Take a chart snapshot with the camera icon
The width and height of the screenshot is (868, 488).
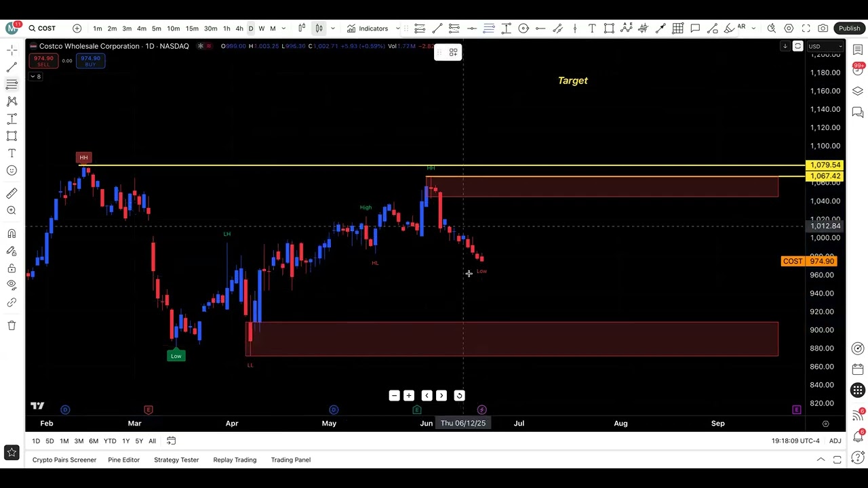[823, 28]
